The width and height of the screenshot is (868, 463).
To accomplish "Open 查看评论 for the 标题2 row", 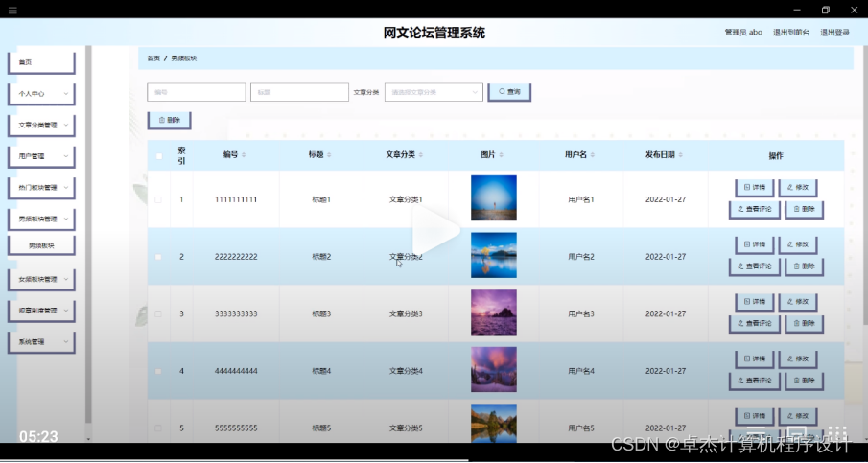I will [x=755, y=266].
